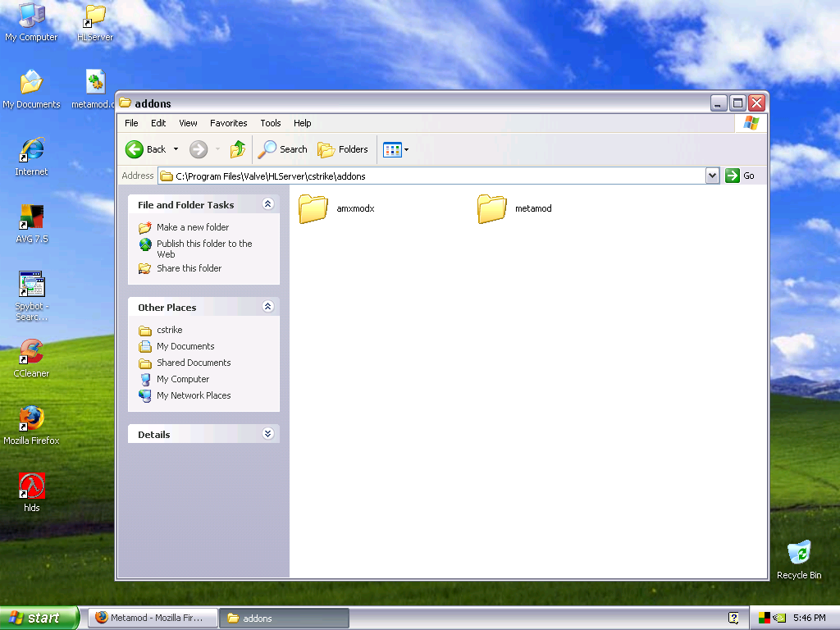Open the Help menu

coord(302,123)
